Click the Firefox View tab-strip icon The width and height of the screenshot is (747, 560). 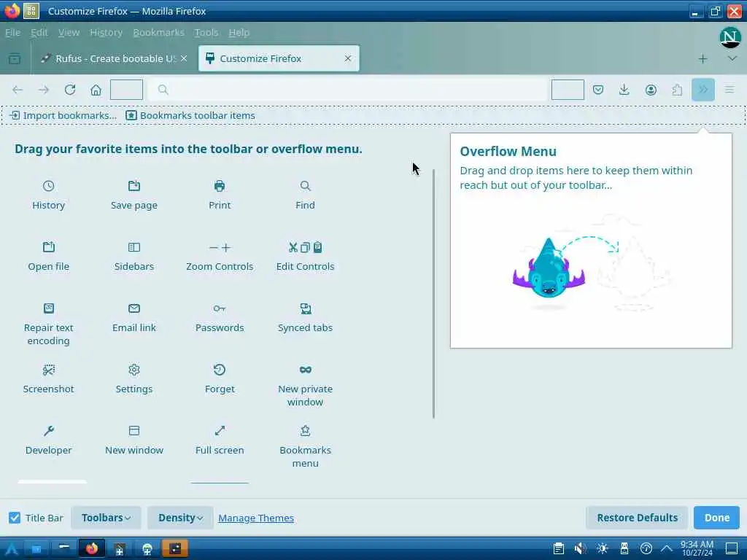tap(15, 58)
